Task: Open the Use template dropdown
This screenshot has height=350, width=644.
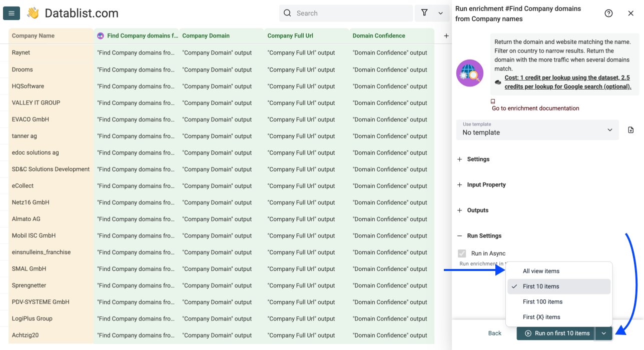Action: [537, 129]
